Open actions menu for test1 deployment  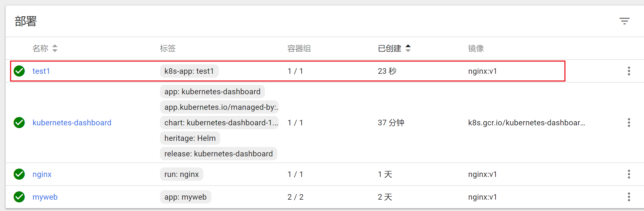point(629,71)
